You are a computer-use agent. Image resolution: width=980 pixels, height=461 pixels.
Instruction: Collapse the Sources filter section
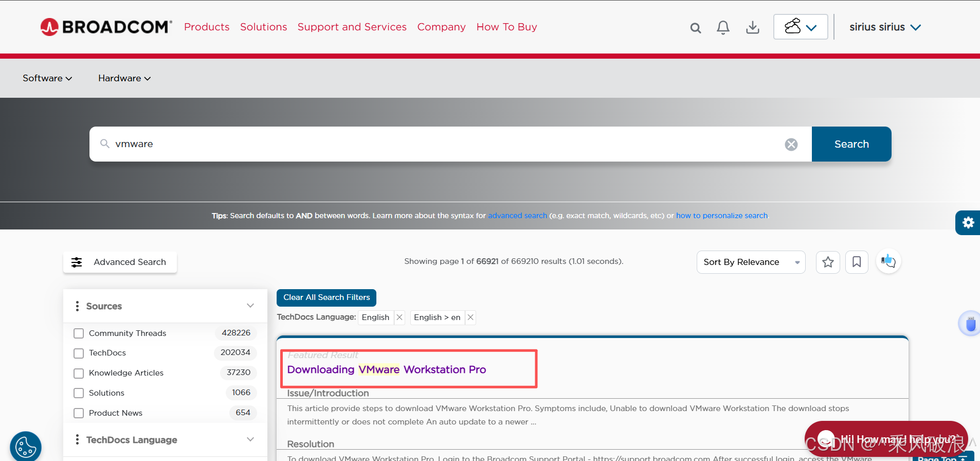point(250,306)
